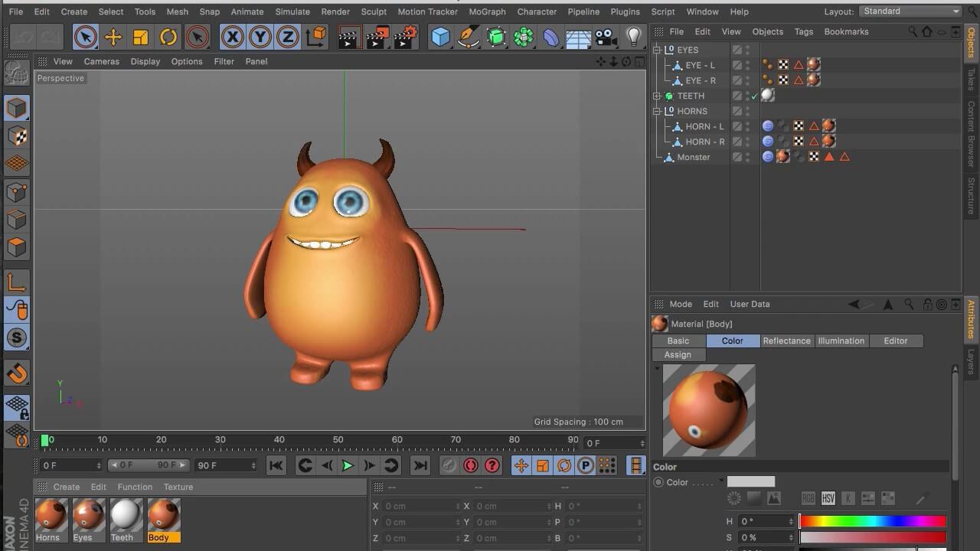The height and width of the screenshot is (551, 980).
Task: Create a Light object
Action: [632, 36]
